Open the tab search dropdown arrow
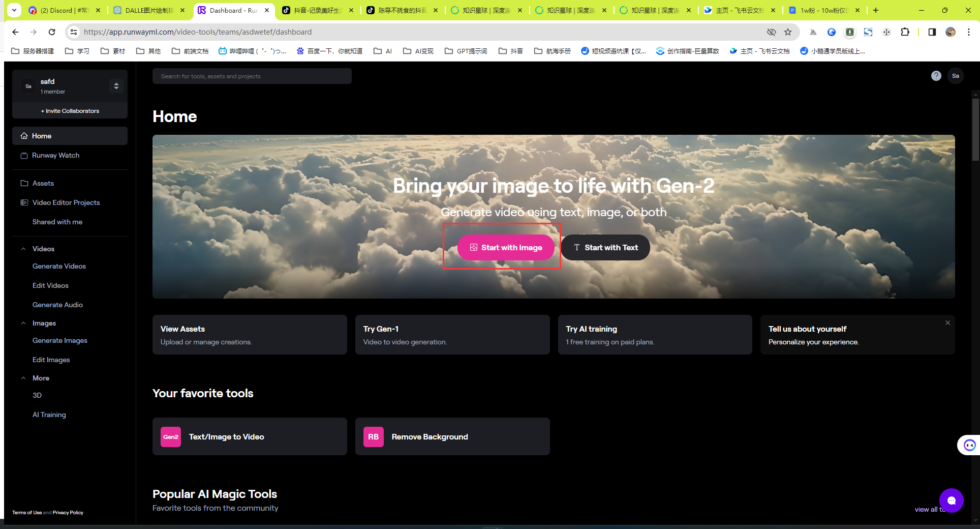This screenshot has width=980, height=529. pyautogui.click(x=14, y=10)
